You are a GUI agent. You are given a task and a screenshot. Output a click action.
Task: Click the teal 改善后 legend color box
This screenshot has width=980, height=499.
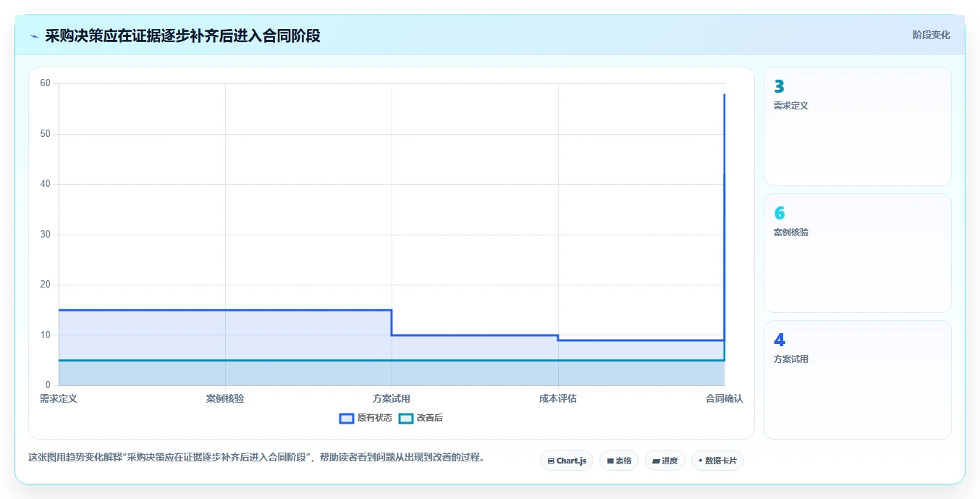click(406, 418)
